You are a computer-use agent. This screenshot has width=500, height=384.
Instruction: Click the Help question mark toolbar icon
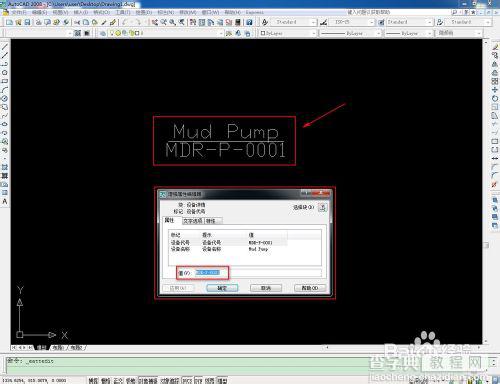coord(249,22)
